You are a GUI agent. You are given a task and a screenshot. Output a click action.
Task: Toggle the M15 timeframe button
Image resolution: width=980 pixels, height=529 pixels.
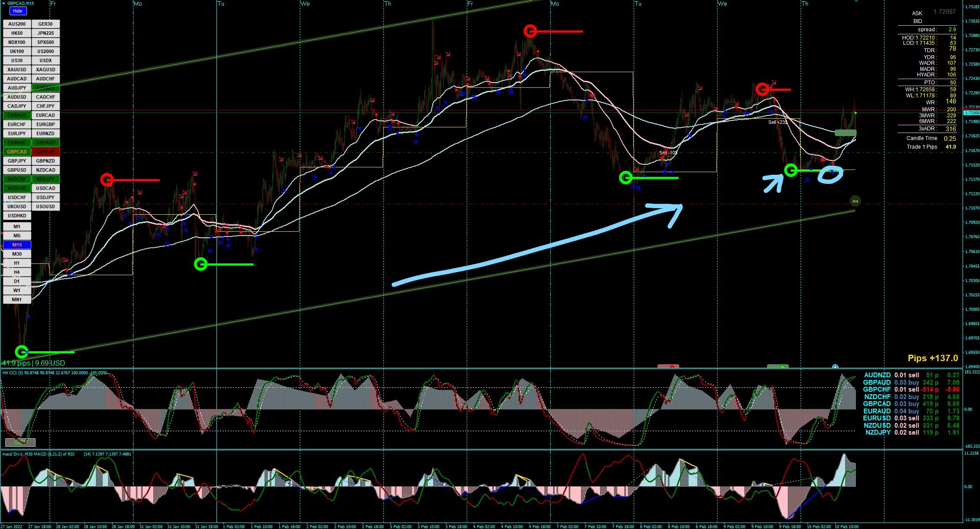coord(17,245)
